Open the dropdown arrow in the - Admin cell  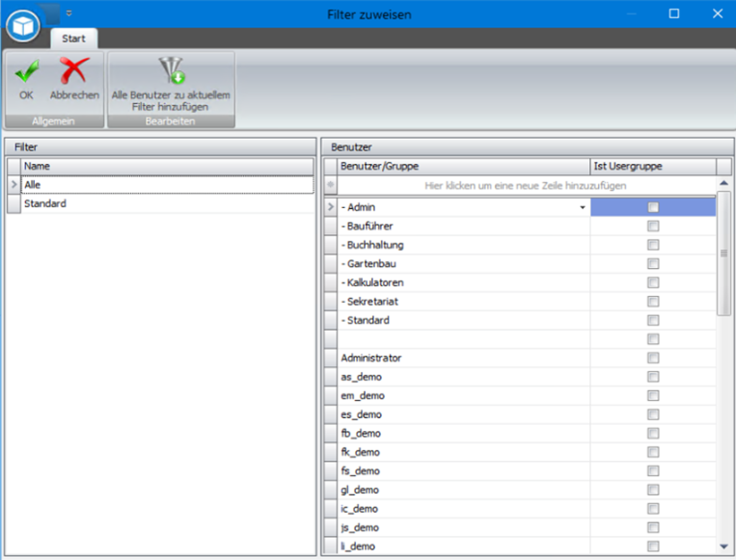tap(583, 207)
